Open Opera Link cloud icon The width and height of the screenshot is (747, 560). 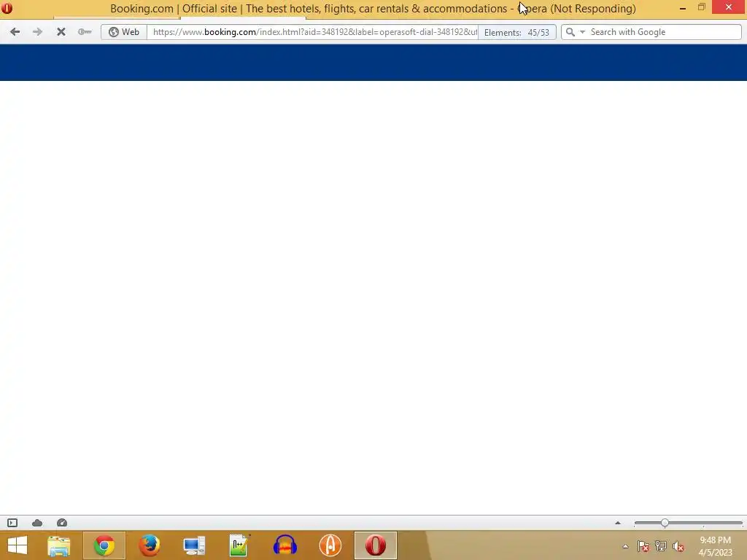click(37, 523)
